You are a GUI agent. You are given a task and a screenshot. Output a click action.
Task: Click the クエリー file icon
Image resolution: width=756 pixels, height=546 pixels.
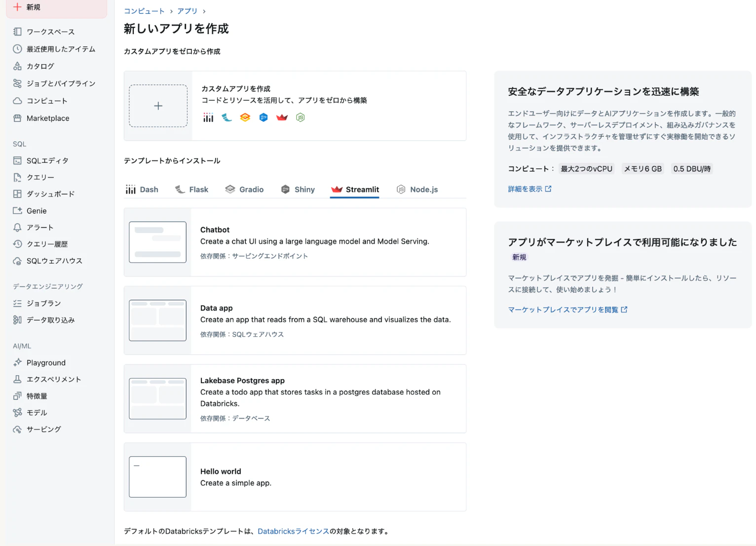17,177
